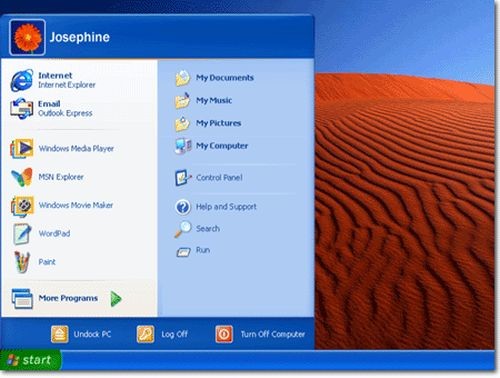The width and height of the screenshot is (500, 378).
Task: Choose MSN Explorer label
Action: (61, 177)
